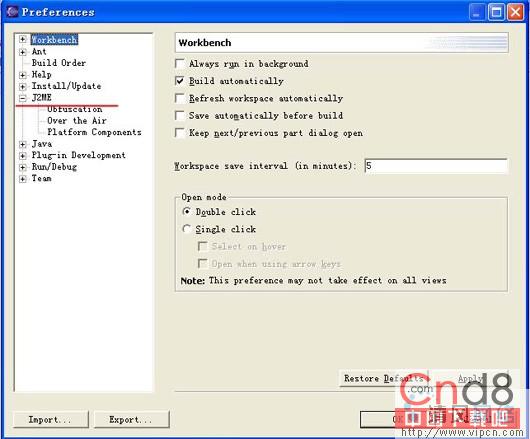The width and height of the screenshot is (530, 439).
Task: Click the Eclipse icon in title bar
Action: coord(12,12)
